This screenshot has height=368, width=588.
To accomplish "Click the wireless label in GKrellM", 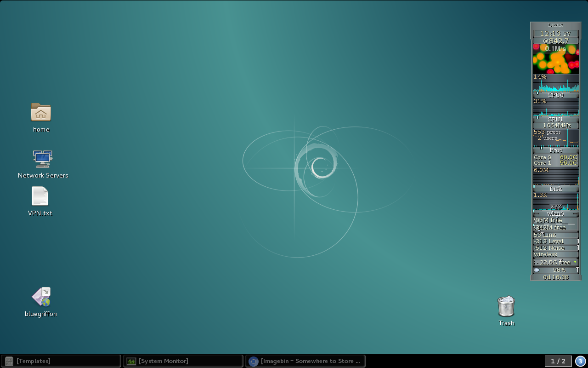I will pos(555,254).
